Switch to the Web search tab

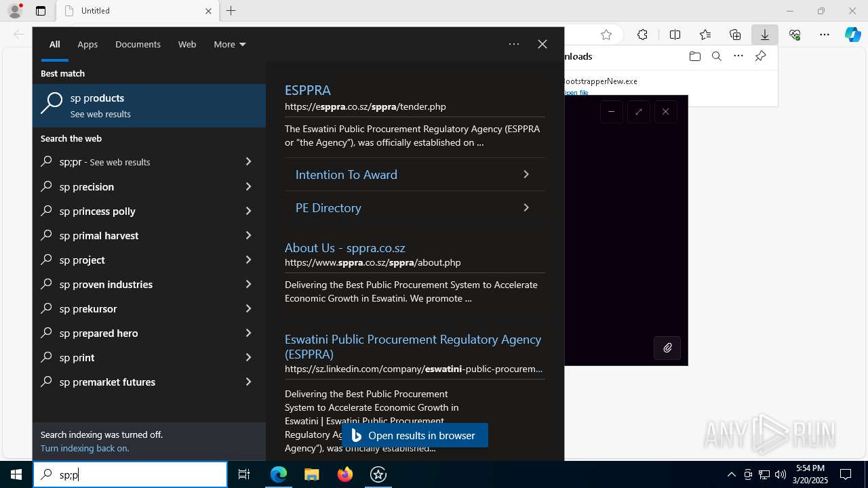187,44
